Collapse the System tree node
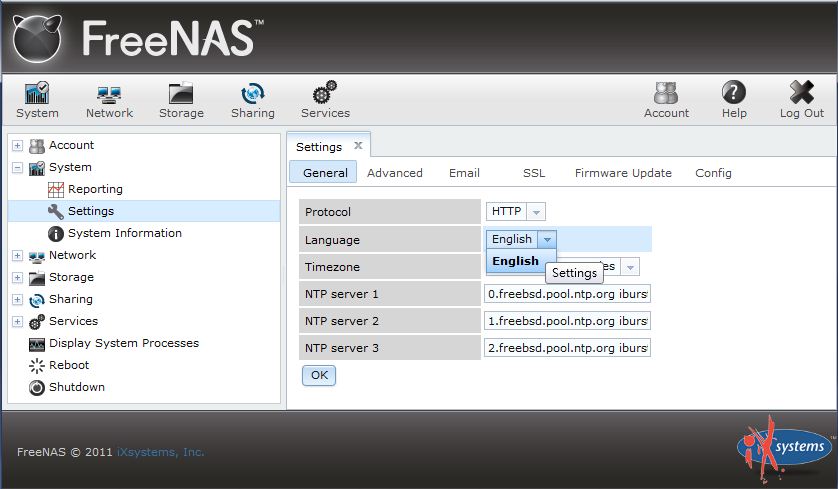Image resolution: width=838 pixels, height=489 pixels. pos(18,168)
